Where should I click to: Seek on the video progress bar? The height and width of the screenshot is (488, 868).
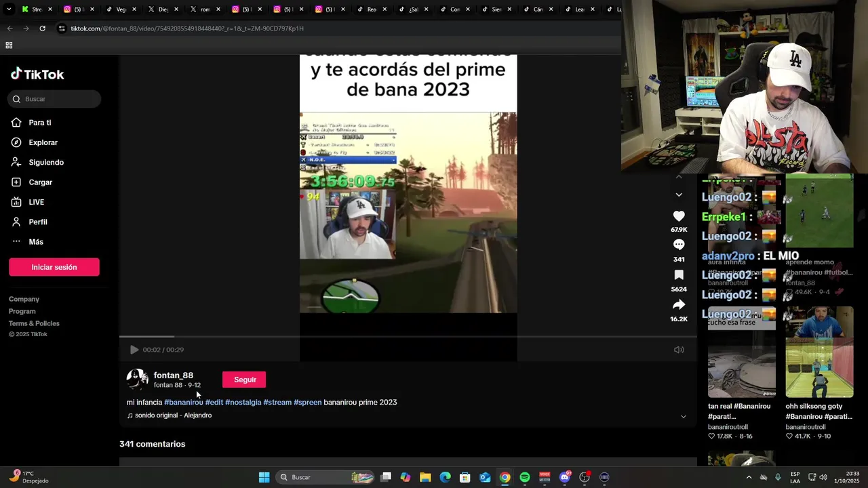(408, 336)
